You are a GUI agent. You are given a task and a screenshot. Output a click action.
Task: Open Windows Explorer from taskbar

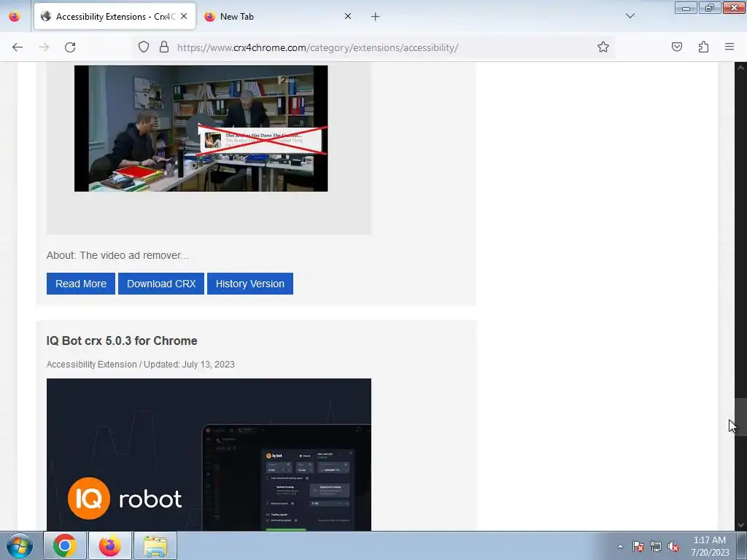155,545
